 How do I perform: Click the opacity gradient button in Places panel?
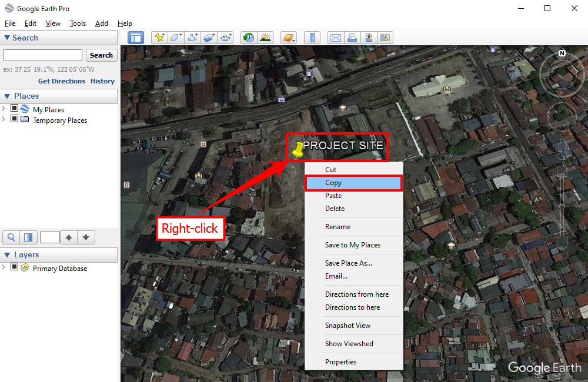click(x=28, y=237)
